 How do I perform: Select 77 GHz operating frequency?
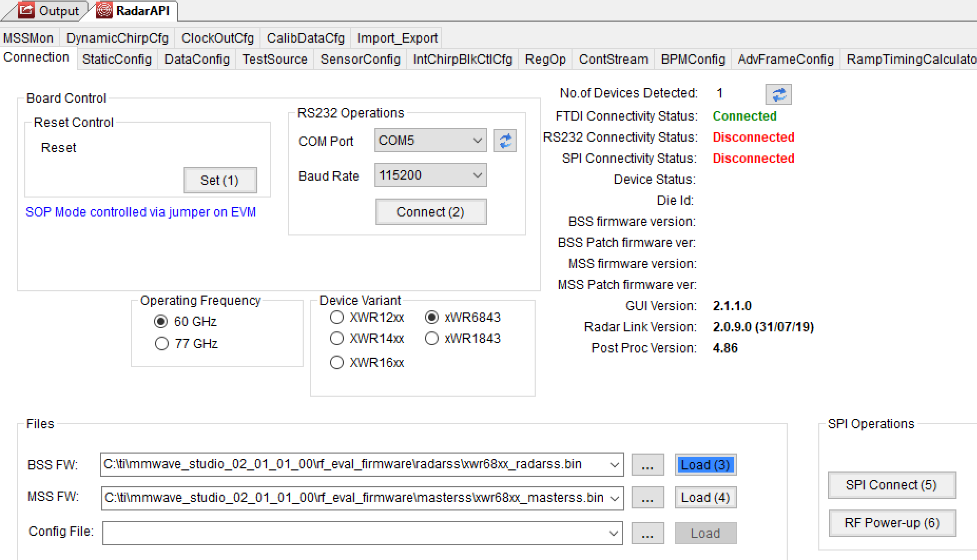click(x=162, y=343)
